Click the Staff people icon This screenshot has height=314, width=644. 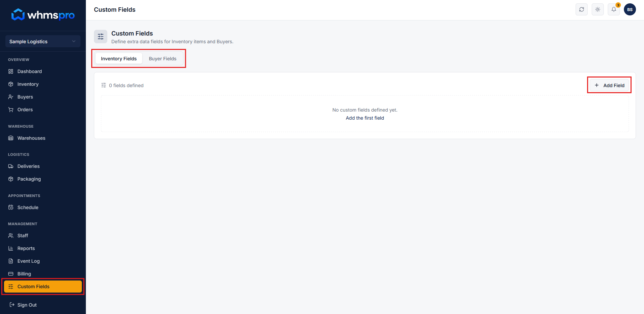click(11, 236)
